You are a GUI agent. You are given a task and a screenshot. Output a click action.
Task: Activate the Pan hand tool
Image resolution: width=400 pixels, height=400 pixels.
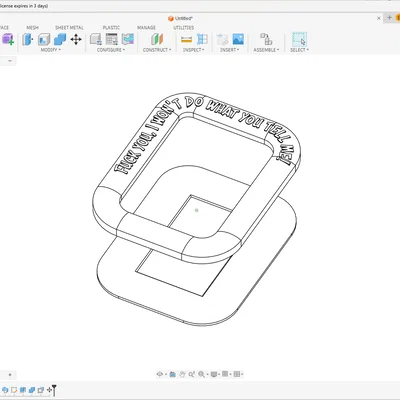(x=182, y=374)
